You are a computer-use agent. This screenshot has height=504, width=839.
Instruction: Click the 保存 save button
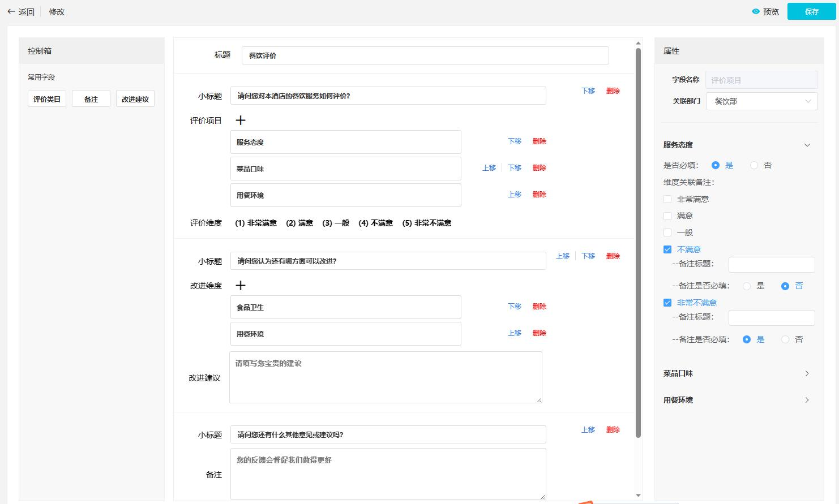tap(811, 11)
